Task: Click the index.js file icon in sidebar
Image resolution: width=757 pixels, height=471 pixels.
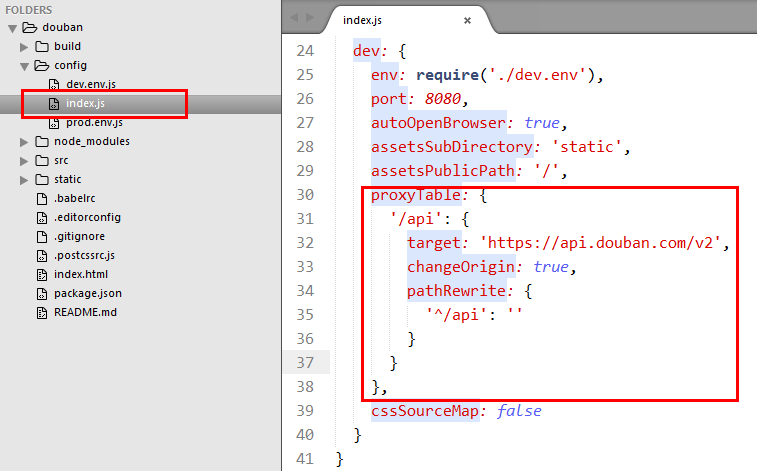Action: [x=54, y=104]
